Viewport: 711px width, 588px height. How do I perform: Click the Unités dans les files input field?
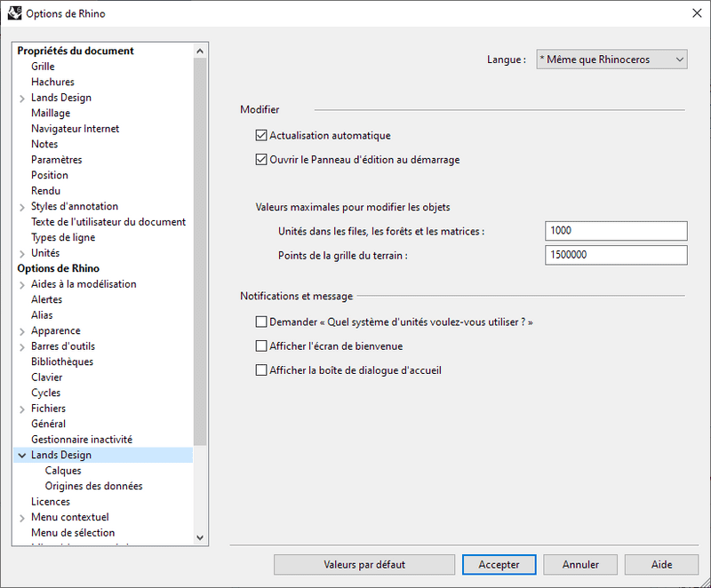tap(616, 231)
